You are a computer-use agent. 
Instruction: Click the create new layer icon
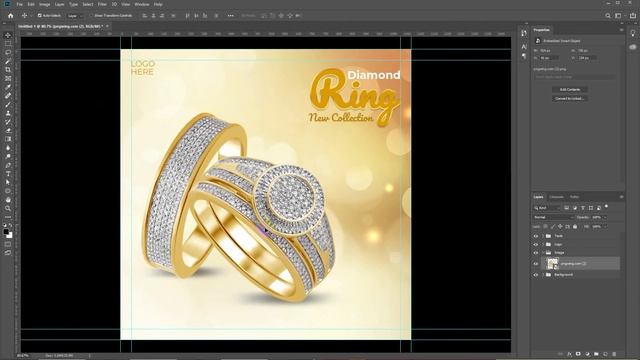tap(605, 354)
